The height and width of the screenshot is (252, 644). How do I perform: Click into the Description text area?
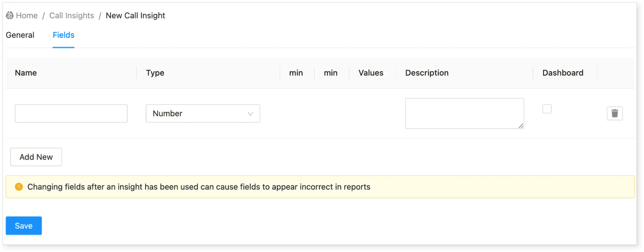click(464, 113)
